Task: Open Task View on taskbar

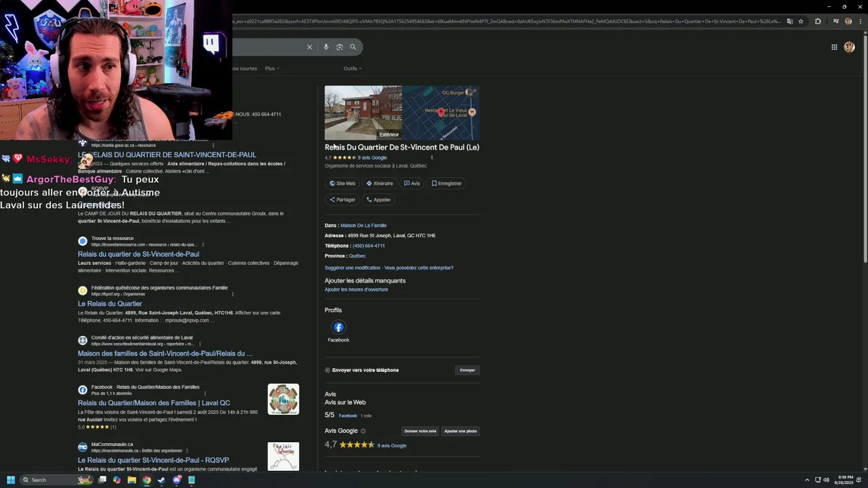Action: [102, 480]
